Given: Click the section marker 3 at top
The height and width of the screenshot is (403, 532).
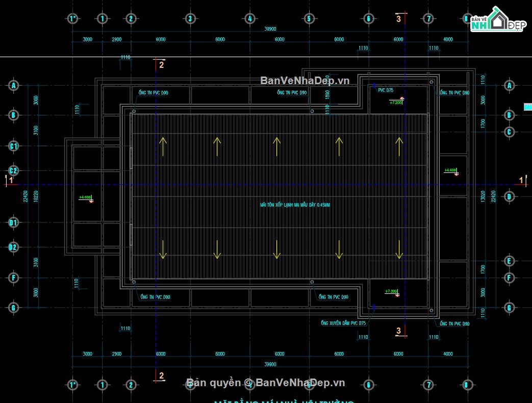Looking at the screenshot, I should (x=398, y=18).
